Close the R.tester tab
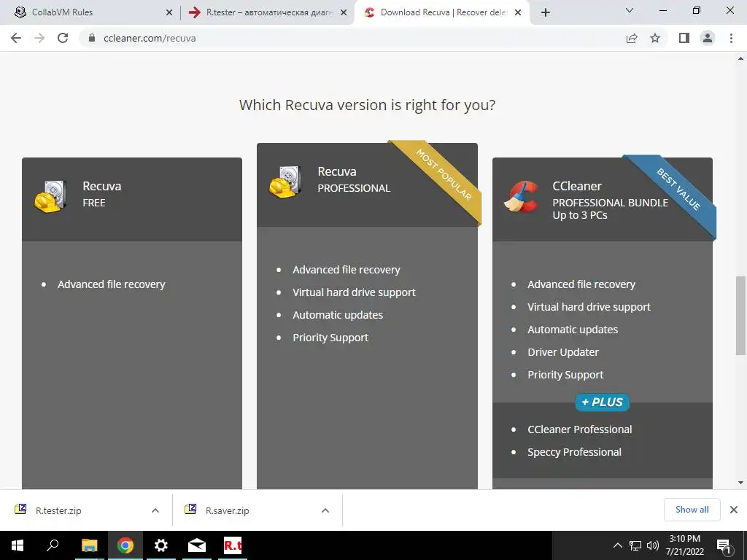Image resolution: width=747 pixels, height=560 pixels. point(344,12)
